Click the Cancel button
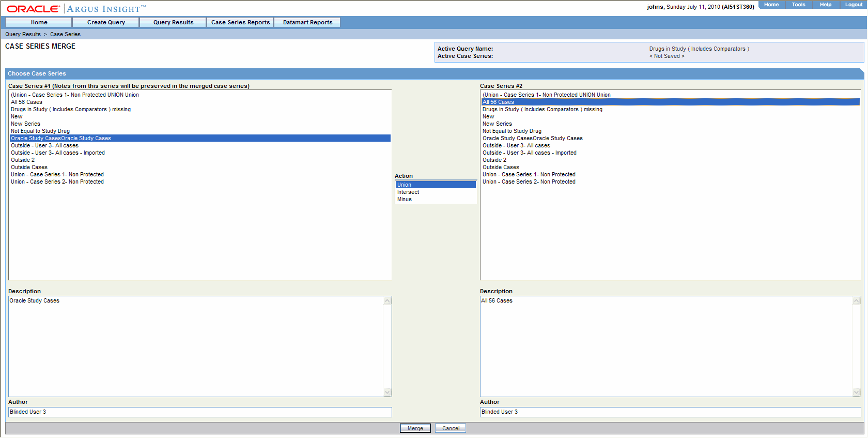 click(x=451, y=428)
